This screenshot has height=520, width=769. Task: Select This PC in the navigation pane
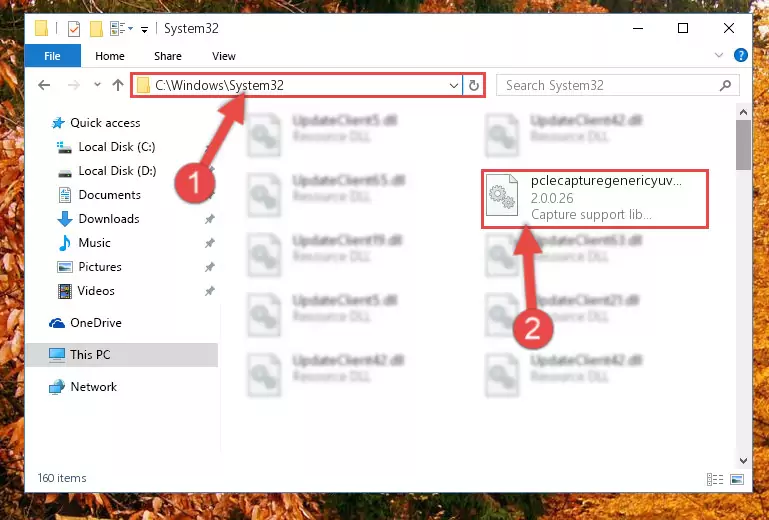pyautogui.click(x=122, y=355)
